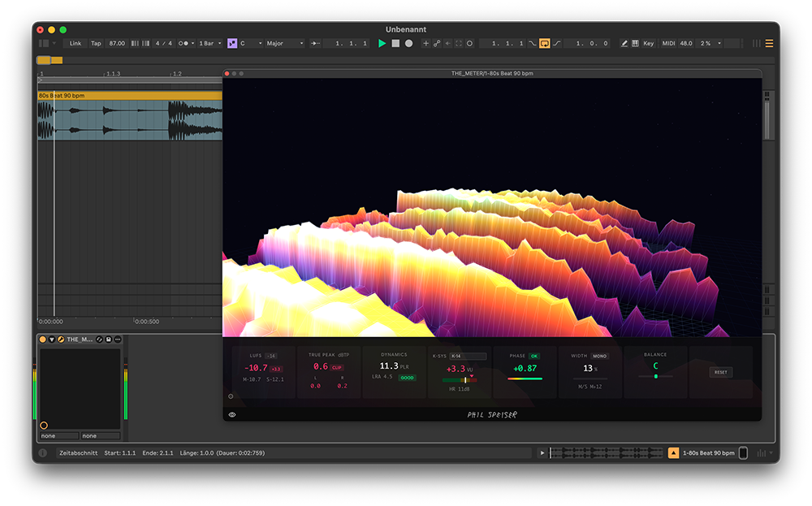Toggle the THE_METER device activator
The height and width of the screenshot is (506, 812).
(42, 339)
